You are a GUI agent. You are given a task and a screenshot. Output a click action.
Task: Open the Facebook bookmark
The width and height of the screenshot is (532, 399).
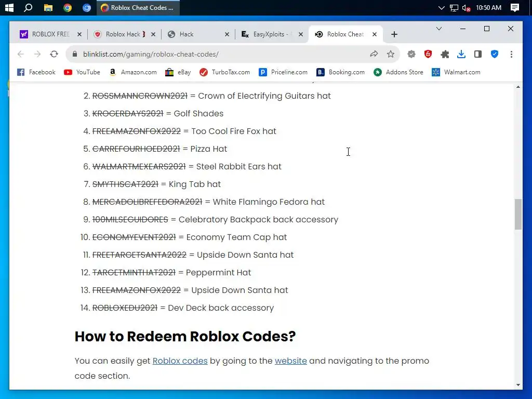[x=36, y=72]
